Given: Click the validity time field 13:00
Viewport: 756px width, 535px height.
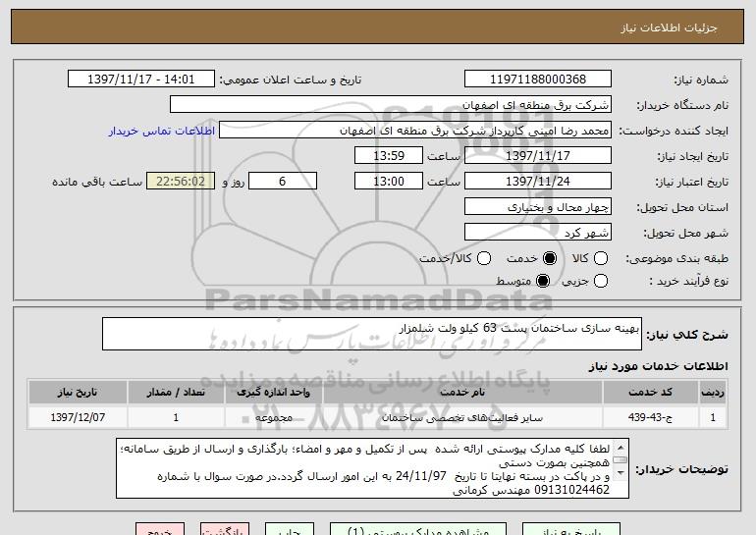Looking at the screenshot, I should (x=389, y=182).
